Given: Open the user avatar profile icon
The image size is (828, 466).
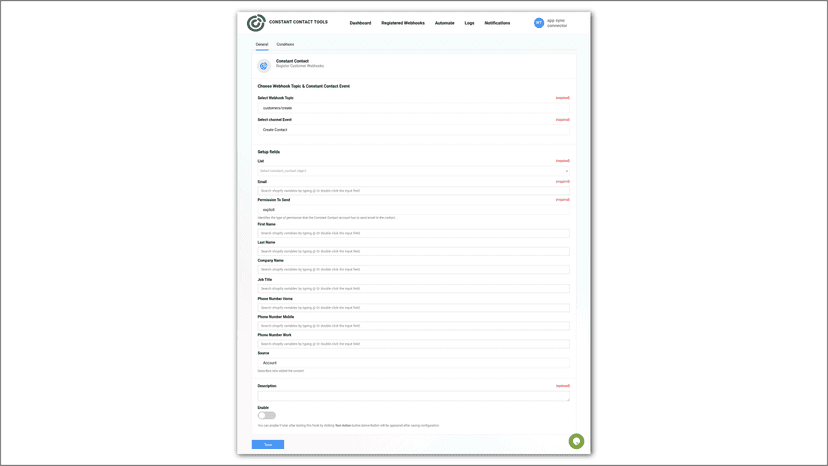Looking at the screenshot, I should 539,23.
